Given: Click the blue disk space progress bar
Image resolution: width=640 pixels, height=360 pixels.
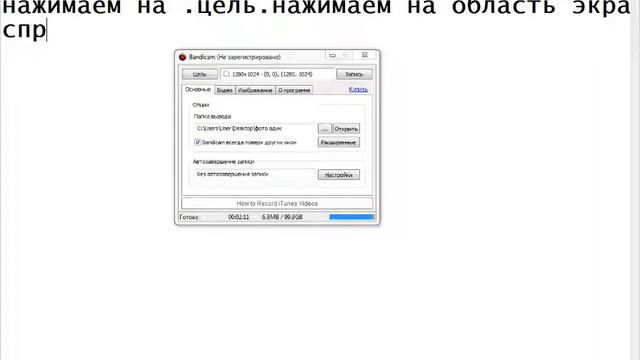Looking at the screenshot, I should click(351, 217).
